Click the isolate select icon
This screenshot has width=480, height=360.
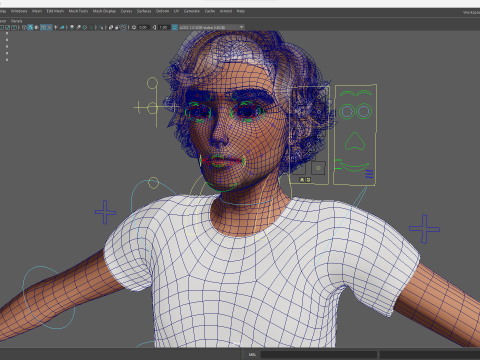click(x=101, y=27)
